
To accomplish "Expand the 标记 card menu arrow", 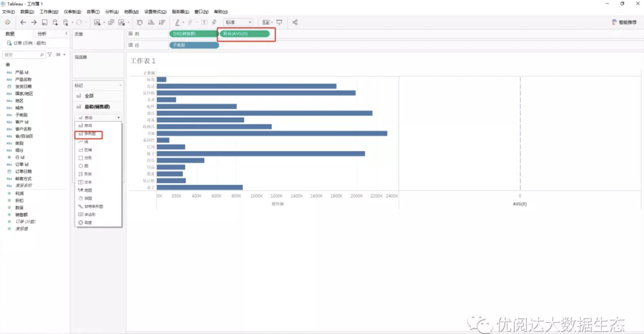I will [x=120, y=85].
